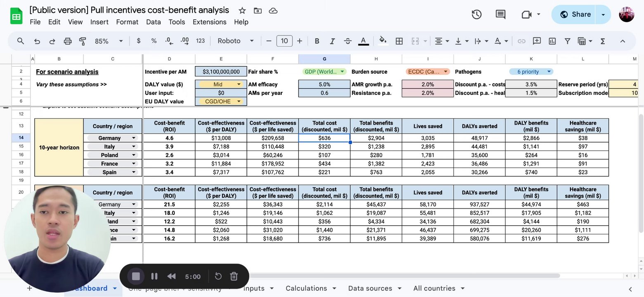The height and width of the screenshot is (297, 644).
Task: Toggle strikethrough formatting
Action: click(x=348, y=41)
